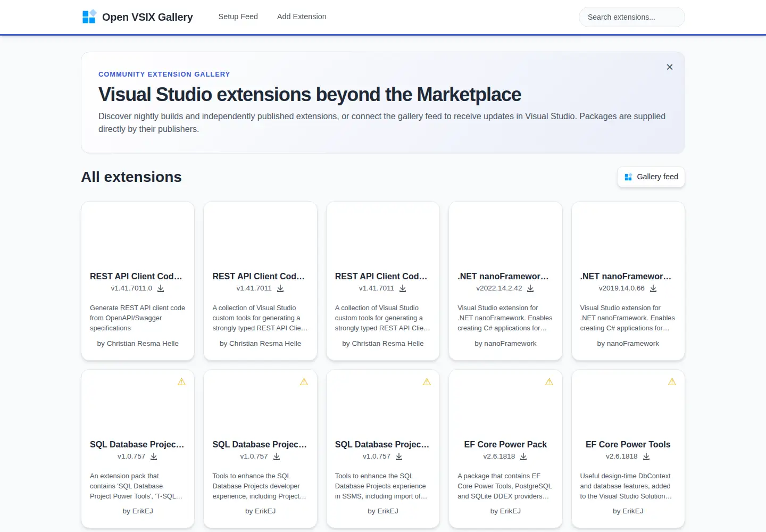Focus the Search extensions field
Screen dimensions: 766x532
(x=631, y=17)
